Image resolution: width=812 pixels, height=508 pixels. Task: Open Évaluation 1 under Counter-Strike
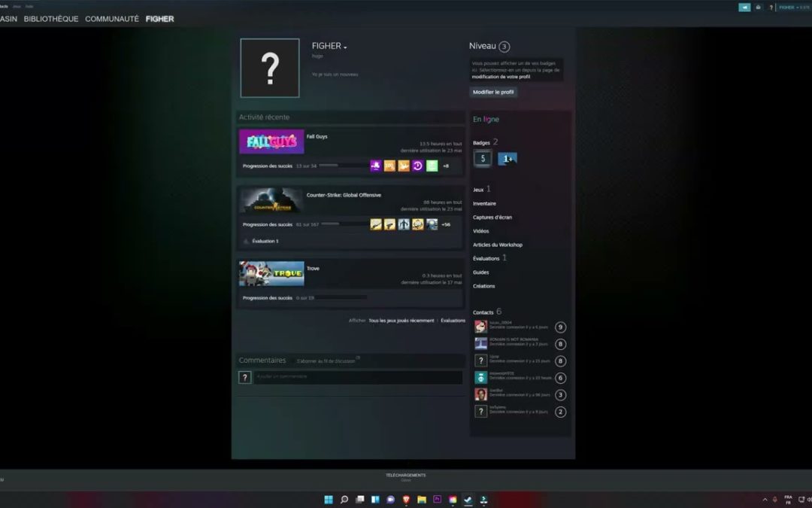pos(265,241)
